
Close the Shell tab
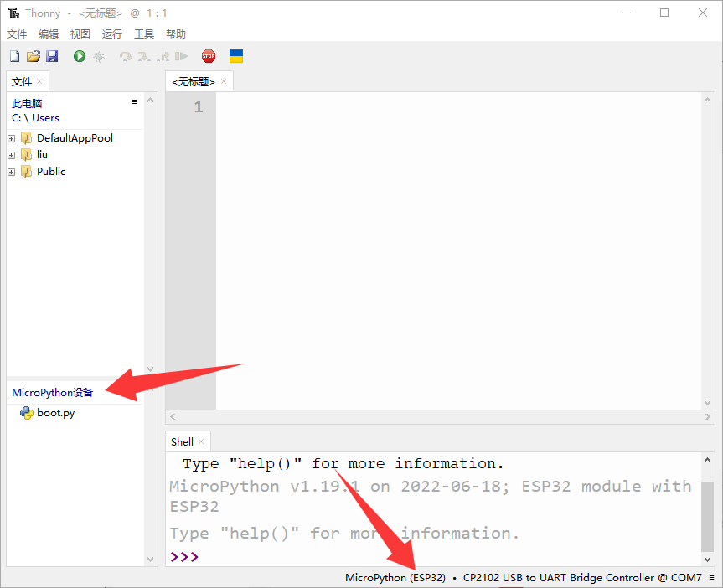pyautogui.click(x=201, y=441)
